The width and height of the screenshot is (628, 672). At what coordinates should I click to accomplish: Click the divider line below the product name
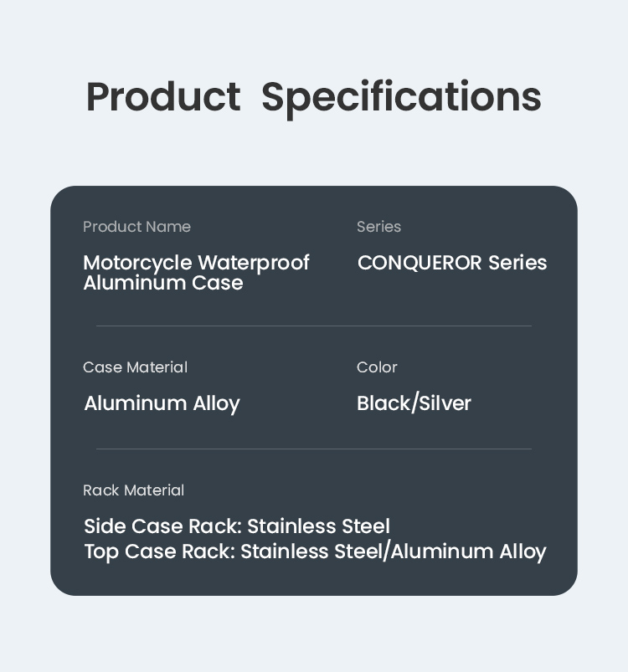[314, 326]
